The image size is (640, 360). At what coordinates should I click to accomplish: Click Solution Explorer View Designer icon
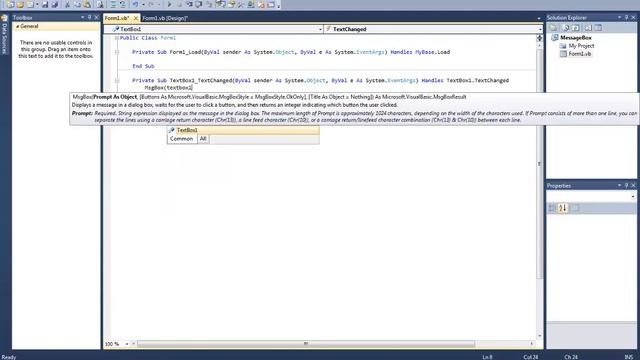point(598,28)
